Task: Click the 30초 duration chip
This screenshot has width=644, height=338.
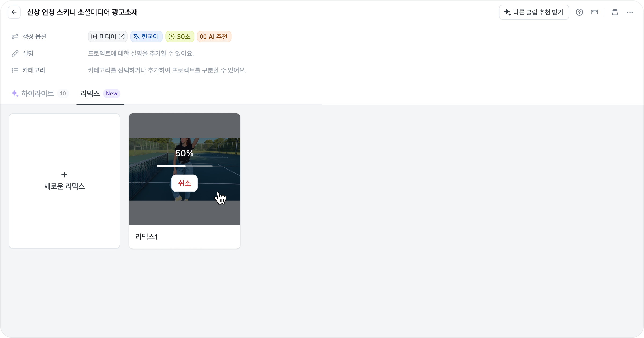Action: (x=180, y=36)
